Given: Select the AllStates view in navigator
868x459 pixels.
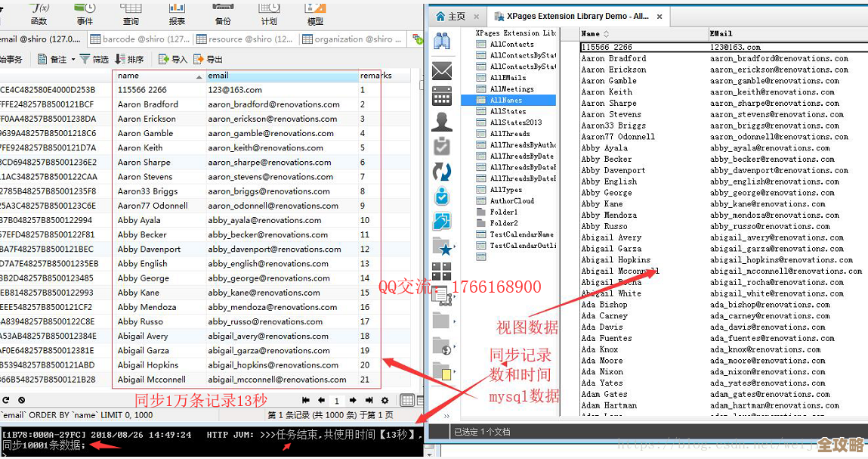Looking at the screenshot, I should 508,111.
